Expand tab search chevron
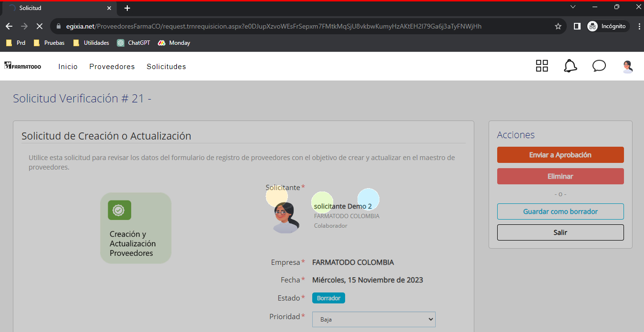 point(573,7)
